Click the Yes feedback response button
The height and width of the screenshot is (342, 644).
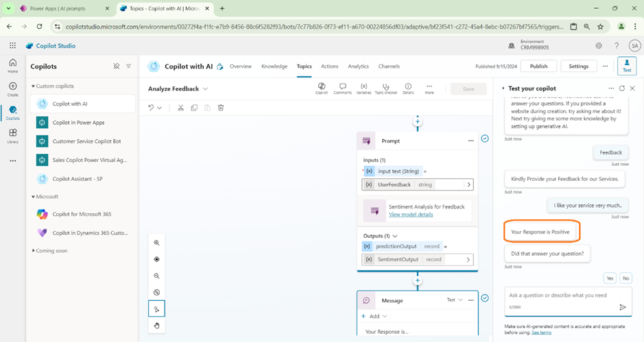click(610, 278)
